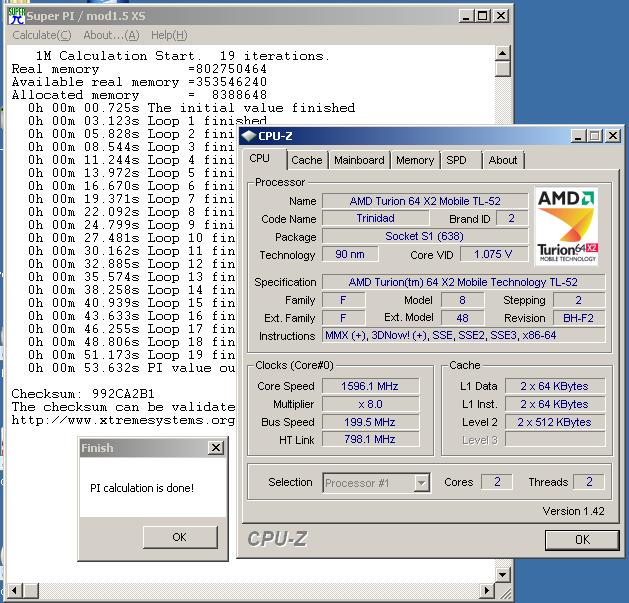This screenshot has width=629, height=603.
Task: Minimize the Super PI window
Action: pos(466,16)
